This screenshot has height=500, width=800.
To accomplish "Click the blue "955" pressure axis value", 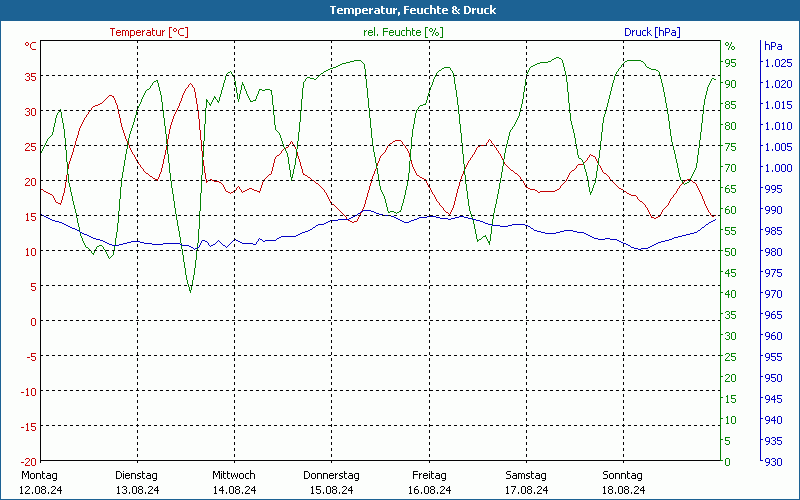I will point(773,357).
